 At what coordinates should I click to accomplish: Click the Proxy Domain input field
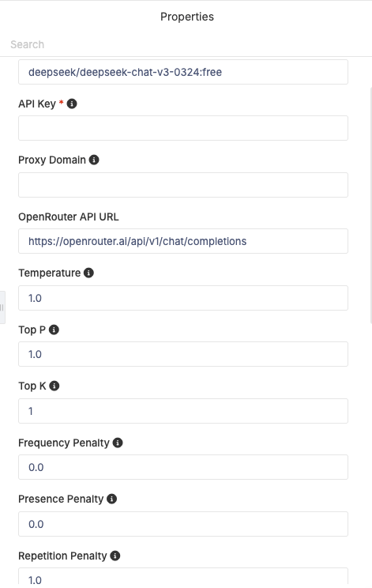coord(183,185)
